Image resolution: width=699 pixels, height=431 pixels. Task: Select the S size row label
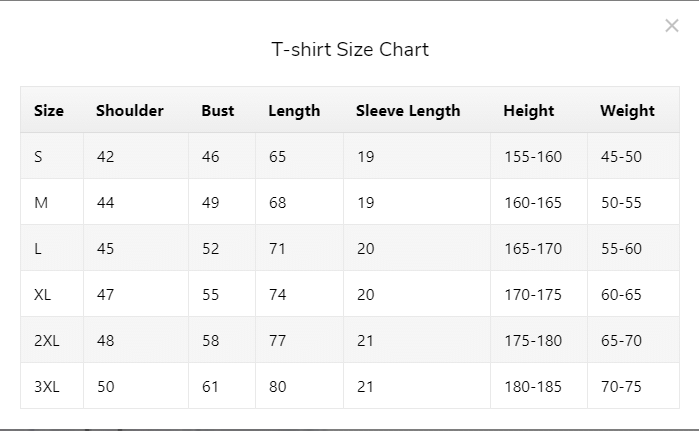pyautogui.click(x=38, y=156)
